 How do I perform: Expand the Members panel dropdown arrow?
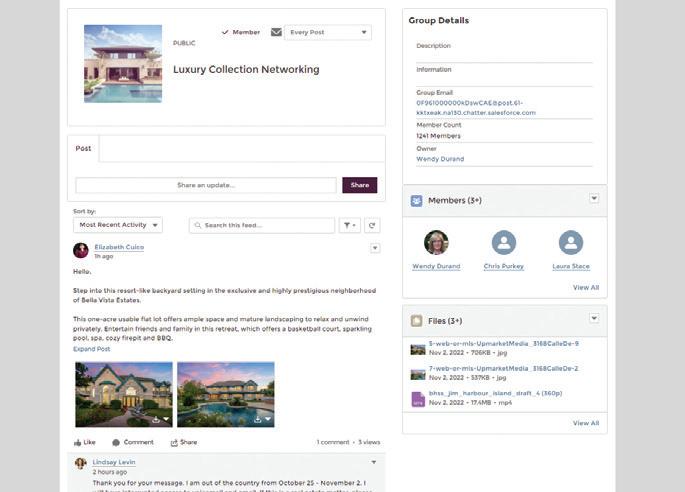pos(594,198)
